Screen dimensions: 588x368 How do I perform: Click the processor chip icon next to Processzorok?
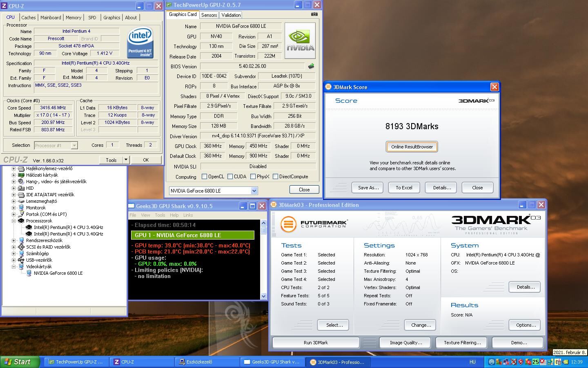[x=21, y=221]
